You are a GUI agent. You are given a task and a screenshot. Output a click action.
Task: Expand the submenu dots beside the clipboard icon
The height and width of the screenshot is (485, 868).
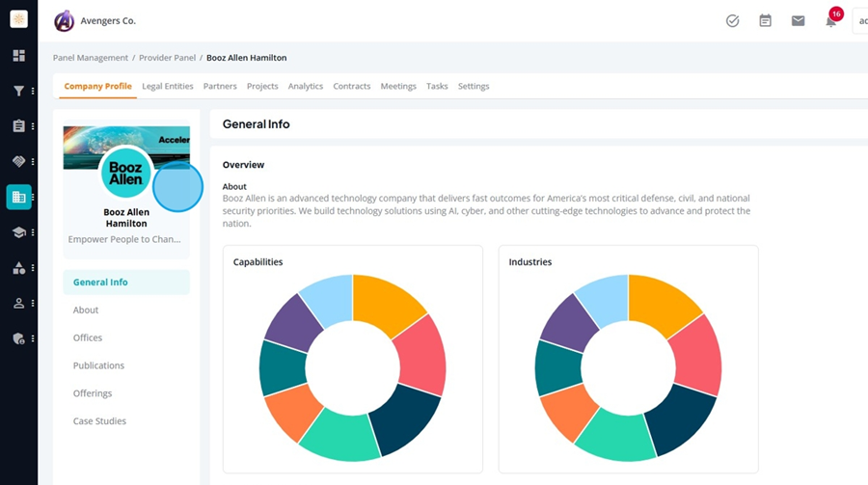33,126
